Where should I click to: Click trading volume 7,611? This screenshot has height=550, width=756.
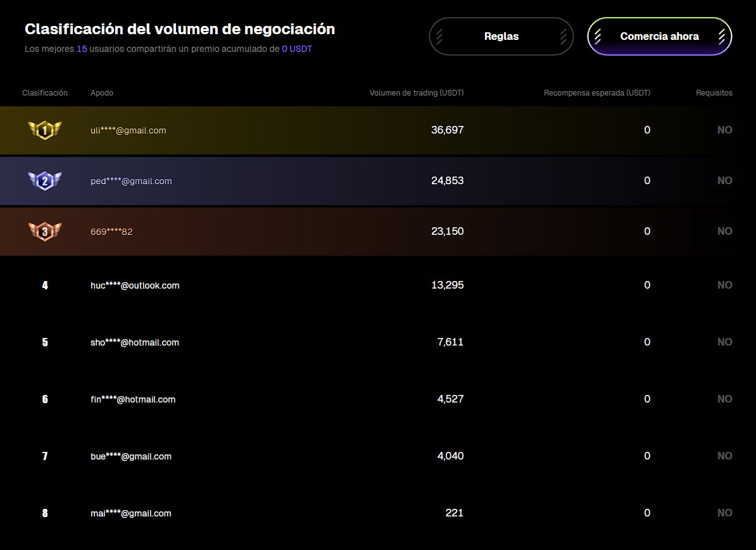point(450,342)
